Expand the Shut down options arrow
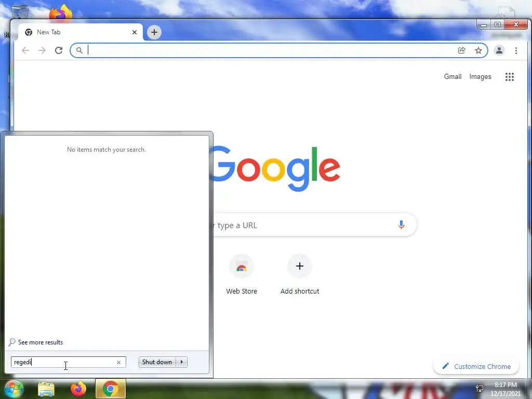Screen dimensions: 532x399 click(182, 362)
